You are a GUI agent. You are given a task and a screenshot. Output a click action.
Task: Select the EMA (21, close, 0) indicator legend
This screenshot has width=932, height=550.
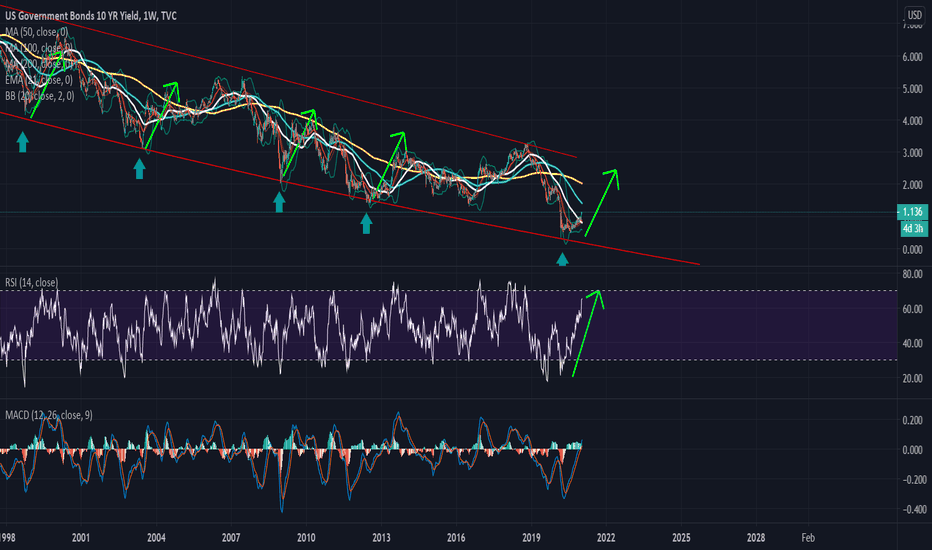pyautogui.click(x=39, y=80)
